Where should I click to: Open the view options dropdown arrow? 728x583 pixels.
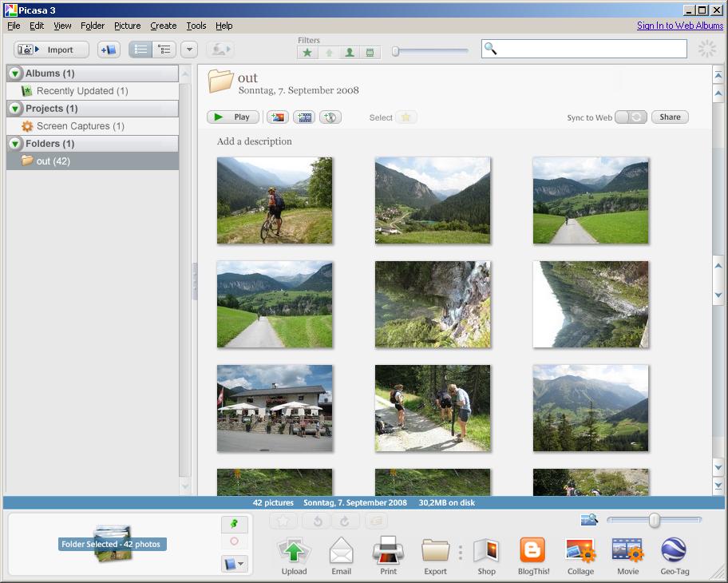click(189, 50)
